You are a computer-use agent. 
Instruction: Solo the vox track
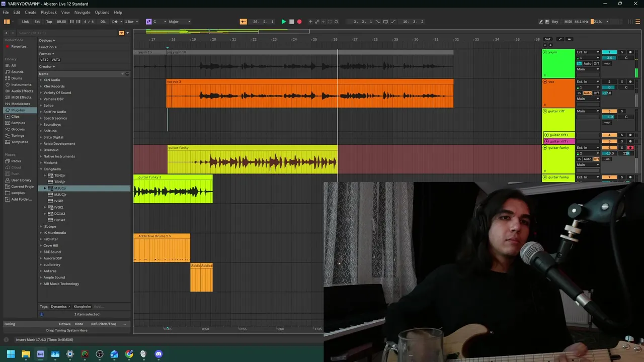(x=621, y=81)
